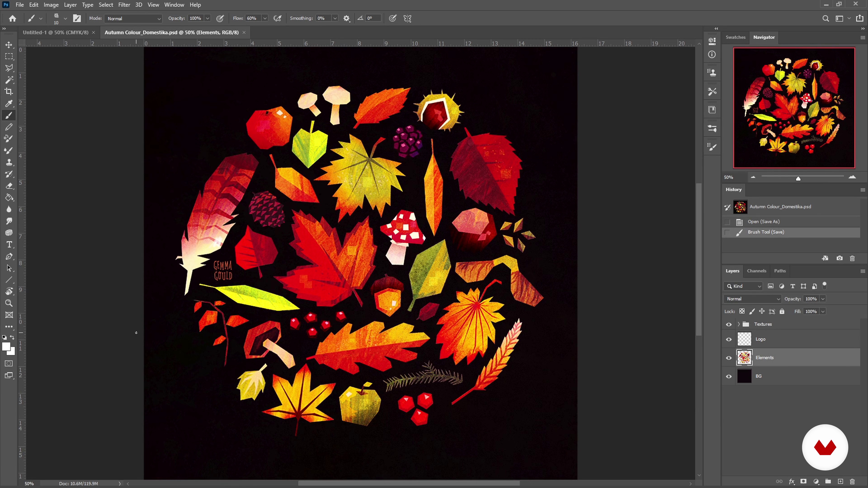Select the Clone Stamp tool

(9, 162)
